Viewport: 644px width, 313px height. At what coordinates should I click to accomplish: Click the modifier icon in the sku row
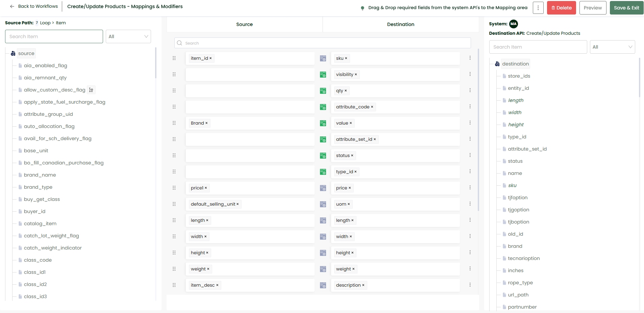(x=323, y=58)
